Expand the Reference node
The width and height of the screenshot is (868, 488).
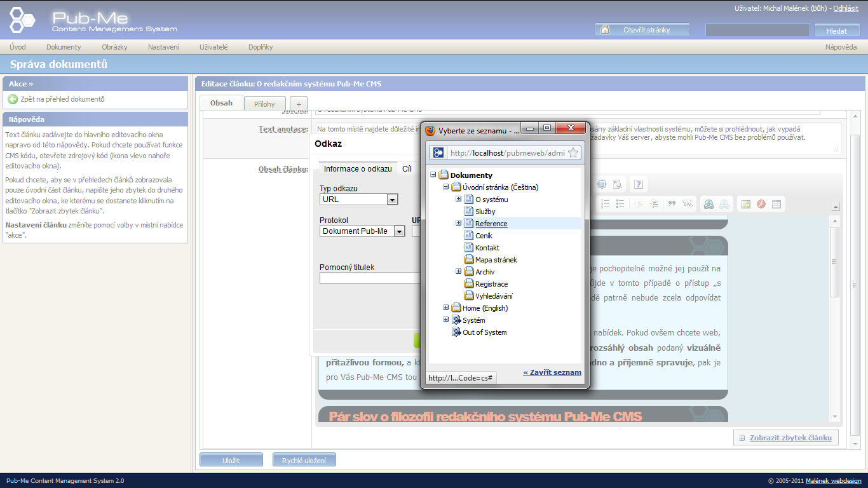[459, 224]
